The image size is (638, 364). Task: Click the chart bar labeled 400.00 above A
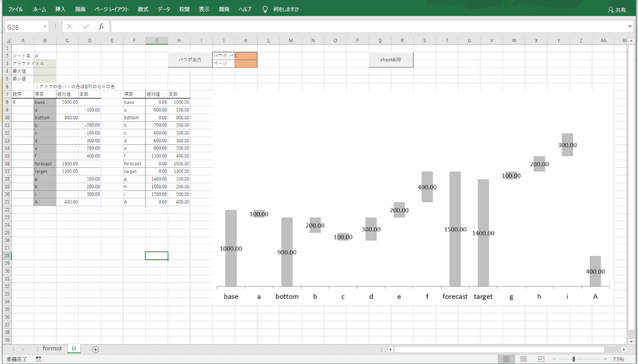click(595, 271)
